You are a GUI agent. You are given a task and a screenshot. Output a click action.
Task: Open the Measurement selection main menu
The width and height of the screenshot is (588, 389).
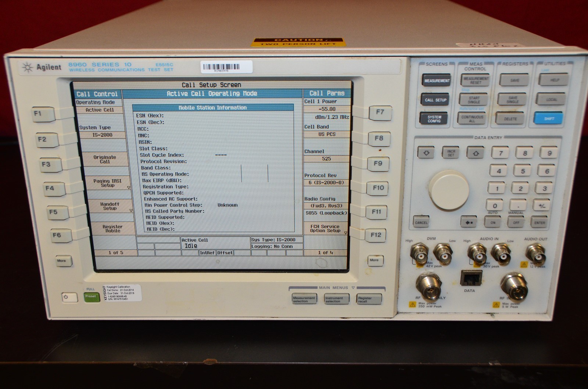[x=304, y=299]
